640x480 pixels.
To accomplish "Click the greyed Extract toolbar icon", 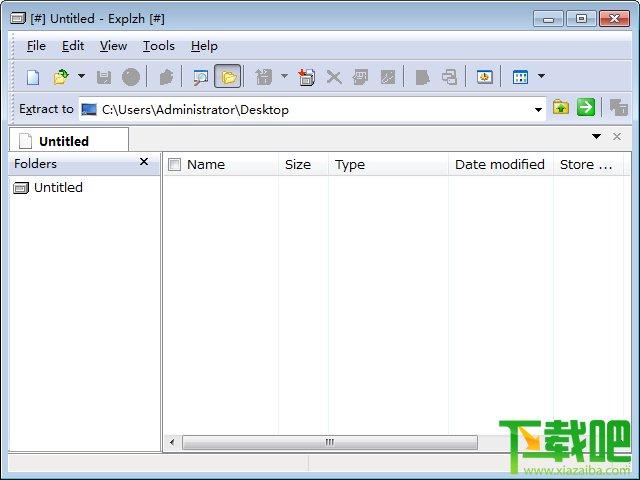I will [264, 77].
